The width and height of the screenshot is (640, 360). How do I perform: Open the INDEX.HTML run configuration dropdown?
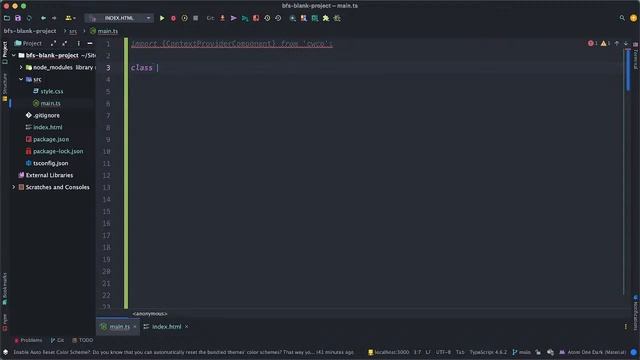(119, 18)
